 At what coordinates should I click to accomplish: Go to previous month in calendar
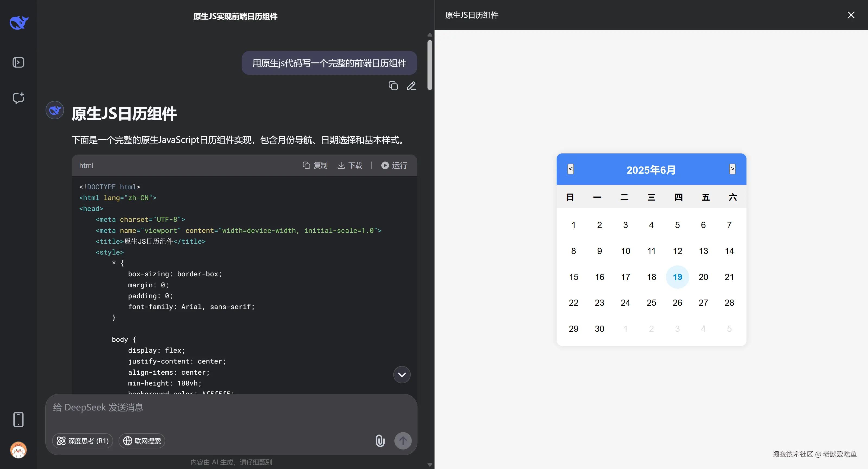(570, 169)
